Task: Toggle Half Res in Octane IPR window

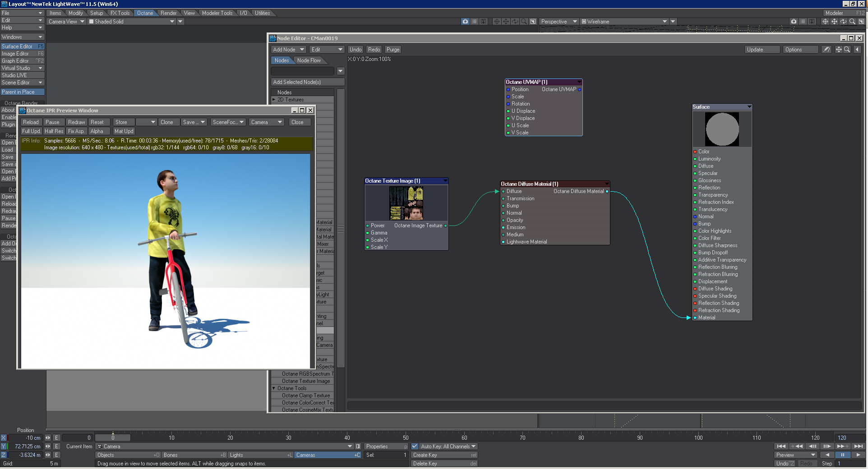Action: pos(54,131)
